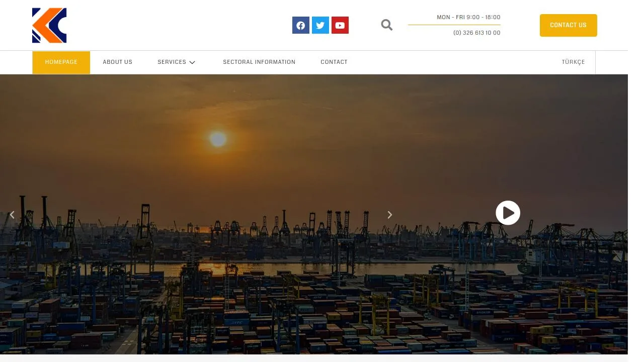Viewport: 644px width, 362px height.
Task: Click the sun in the slide photo
Action: pyautogui.click(x=218, y=139)
